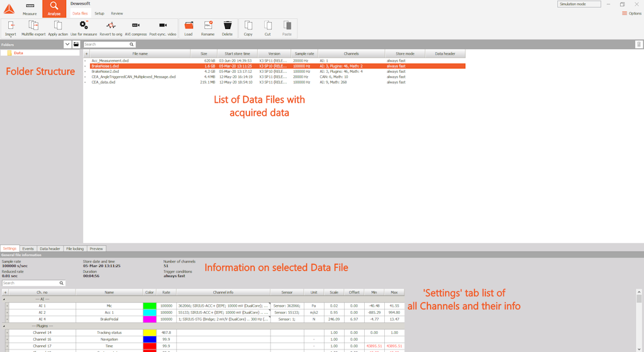
Task: Switch to the Events tab
Action: (28, 249)
